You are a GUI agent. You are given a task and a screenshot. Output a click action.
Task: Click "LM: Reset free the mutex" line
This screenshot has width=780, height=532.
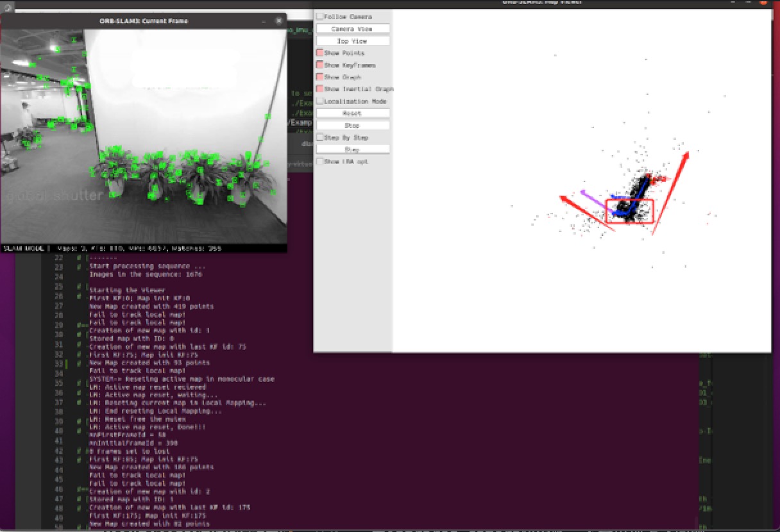[x=138, y=419]
